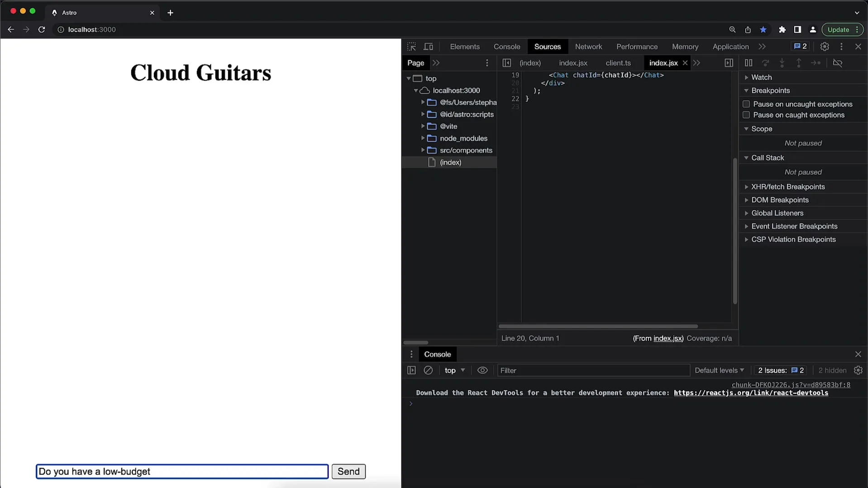The width and height of the screenshot is (868, 488).
Task: Click the Send button
Action: point(348,472)
